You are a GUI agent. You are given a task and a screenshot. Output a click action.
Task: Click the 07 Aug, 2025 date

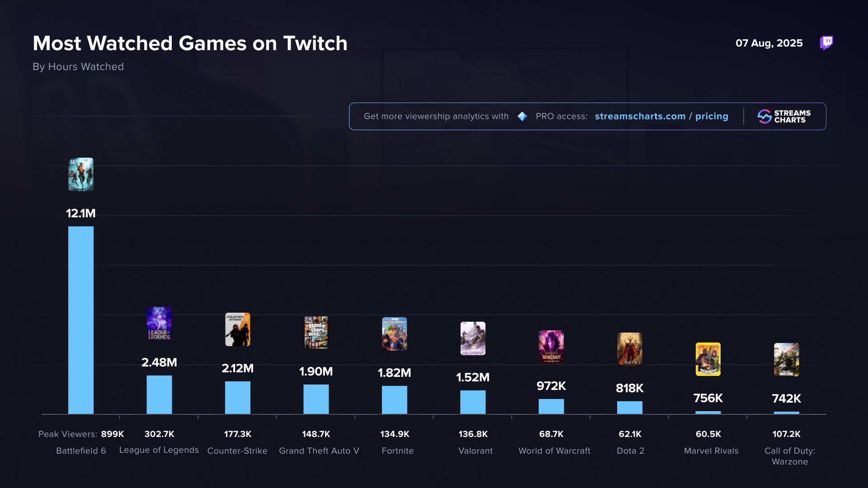pos(769,43)
